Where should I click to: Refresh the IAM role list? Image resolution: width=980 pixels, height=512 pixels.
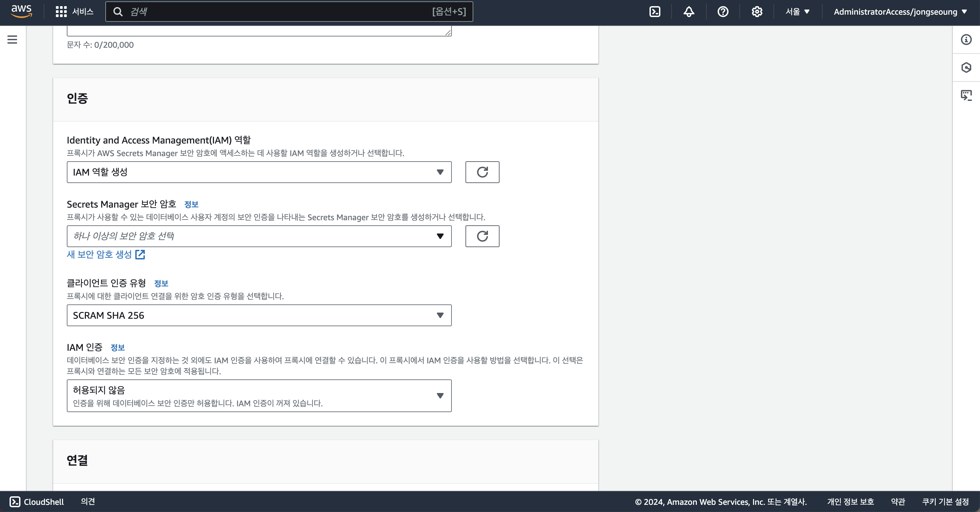click(482, 172)
